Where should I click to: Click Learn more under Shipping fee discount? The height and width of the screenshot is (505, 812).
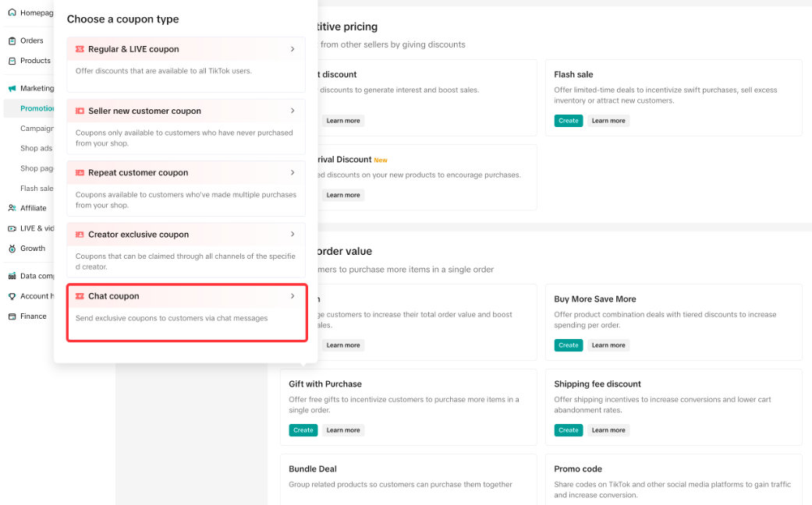608,430
